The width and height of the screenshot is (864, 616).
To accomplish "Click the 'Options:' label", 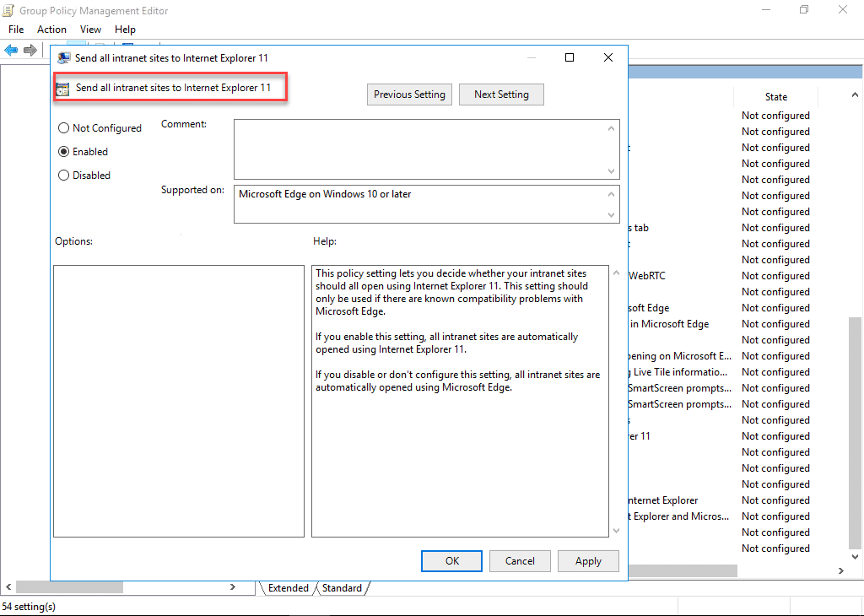I will (74, 241).
